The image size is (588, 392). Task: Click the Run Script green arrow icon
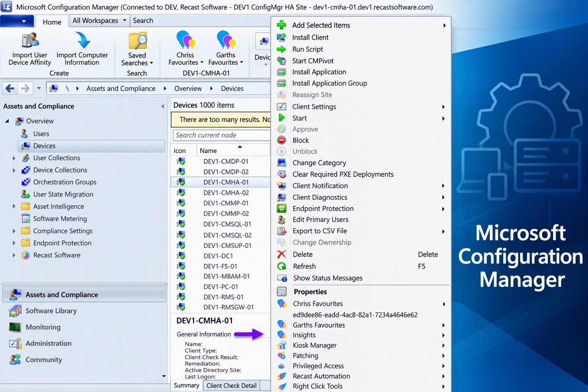281,49
